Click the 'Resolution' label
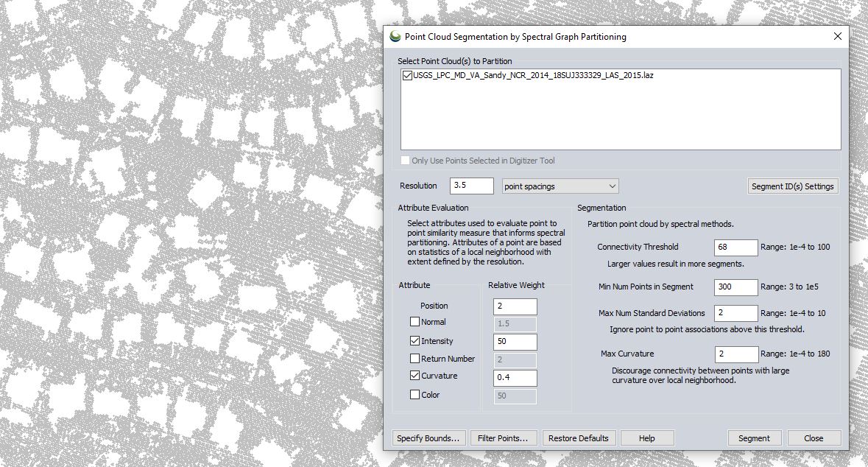 (418, 186)
